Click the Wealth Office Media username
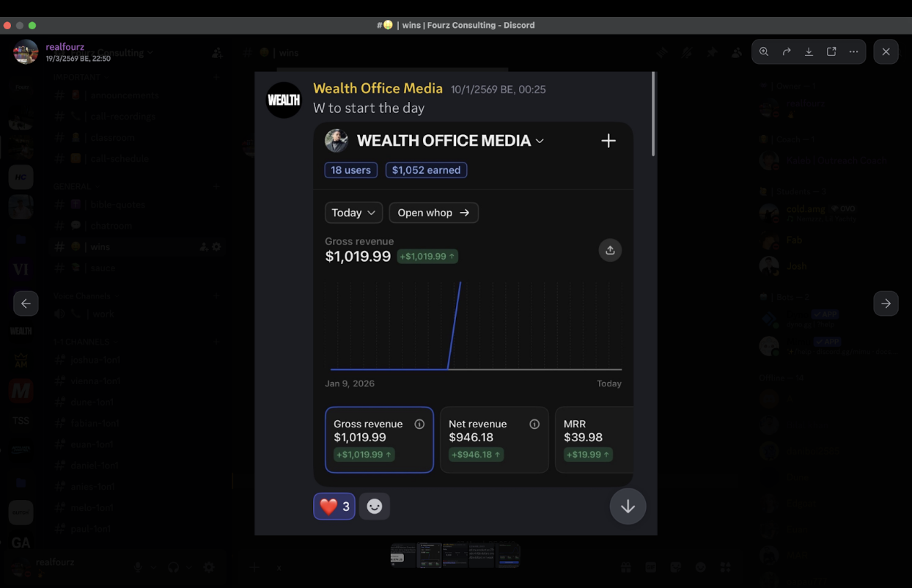 click(378, 89)
